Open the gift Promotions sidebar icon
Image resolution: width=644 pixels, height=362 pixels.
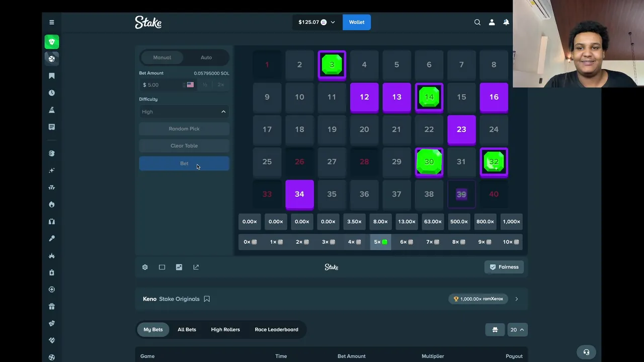click(51, 307)
